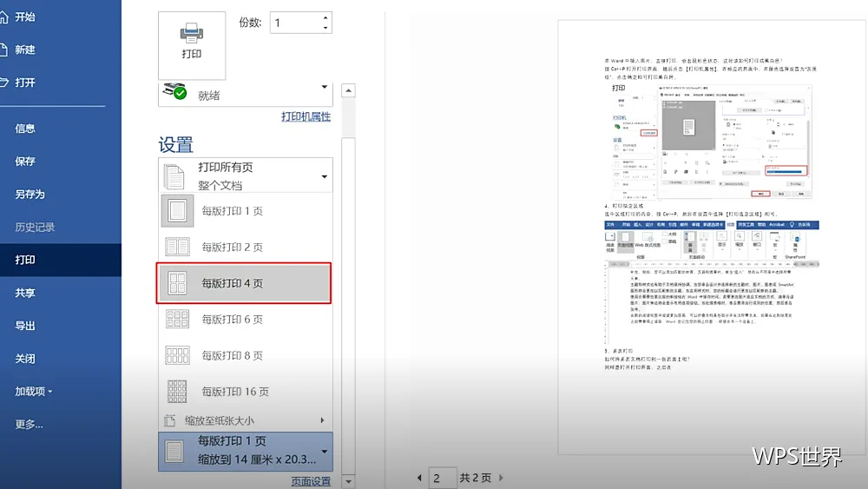Go to next preview page arrow
This screenshot has width=868, height=489.
[x=501, y=478]
